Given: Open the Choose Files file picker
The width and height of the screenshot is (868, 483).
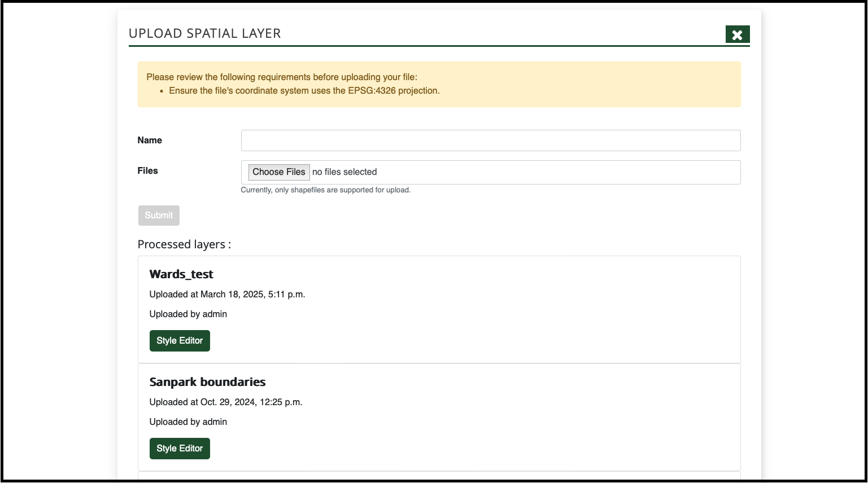Looking at the screenshot, I should click(279, 172).
